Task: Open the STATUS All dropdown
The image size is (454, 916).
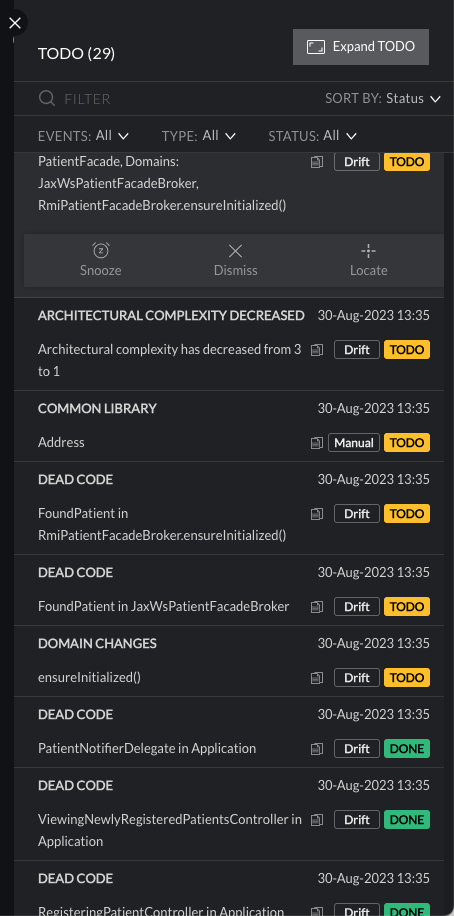Action: pos(312,136)
